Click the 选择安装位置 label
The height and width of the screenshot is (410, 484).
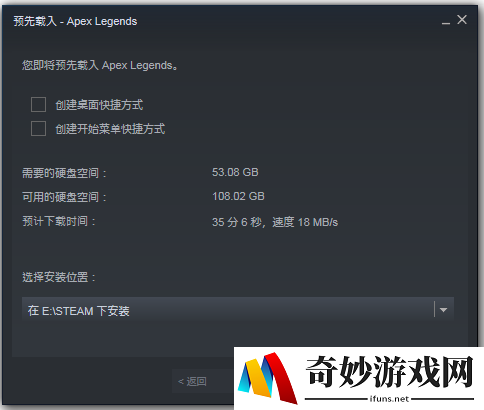tap(59, 277)
